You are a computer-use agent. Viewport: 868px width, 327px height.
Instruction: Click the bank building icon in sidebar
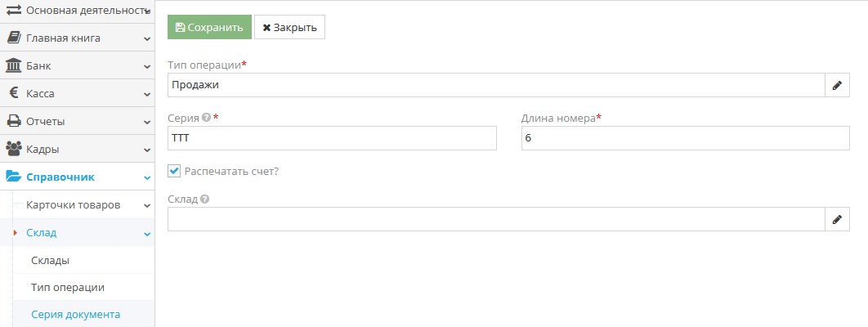click(13, 65)
